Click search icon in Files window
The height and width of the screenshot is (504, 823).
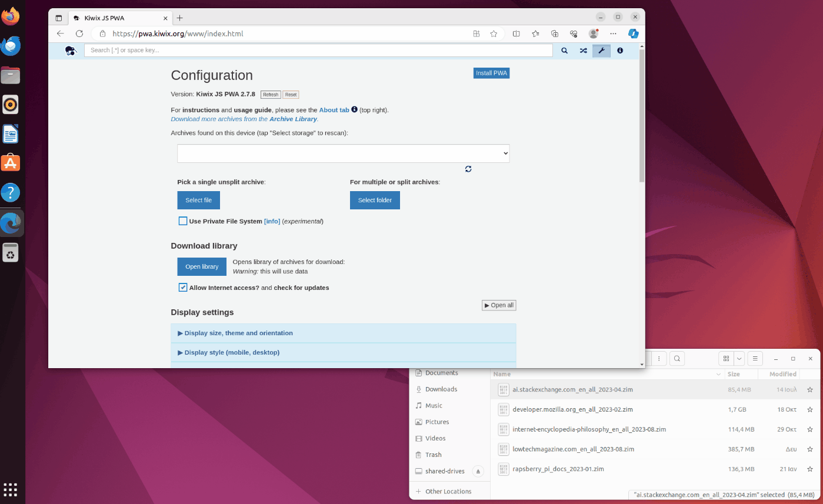pos(677,358)
